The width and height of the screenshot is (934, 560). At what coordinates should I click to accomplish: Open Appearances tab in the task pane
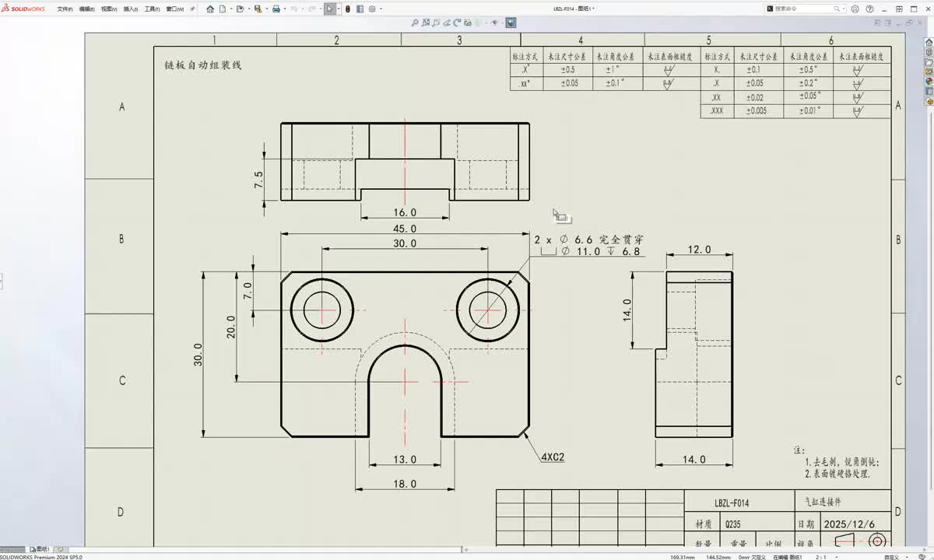click(x=929, y=81)
